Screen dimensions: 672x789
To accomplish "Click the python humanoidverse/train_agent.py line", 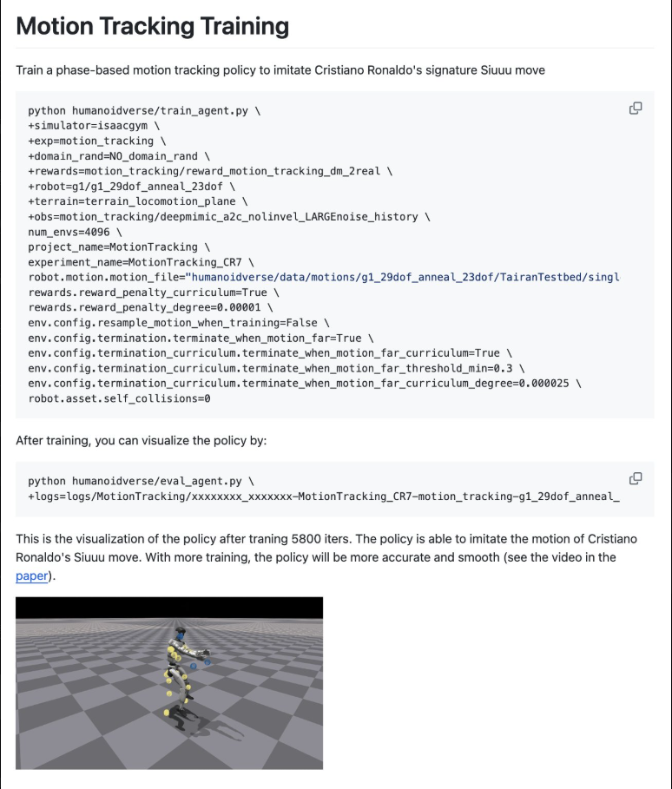I will pos(144,111).
